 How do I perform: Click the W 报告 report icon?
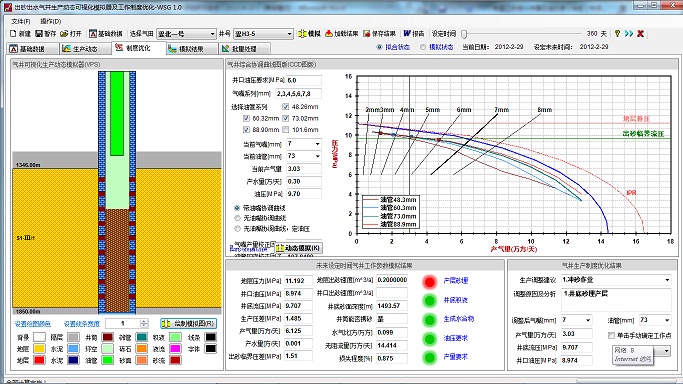pos(407,34)
